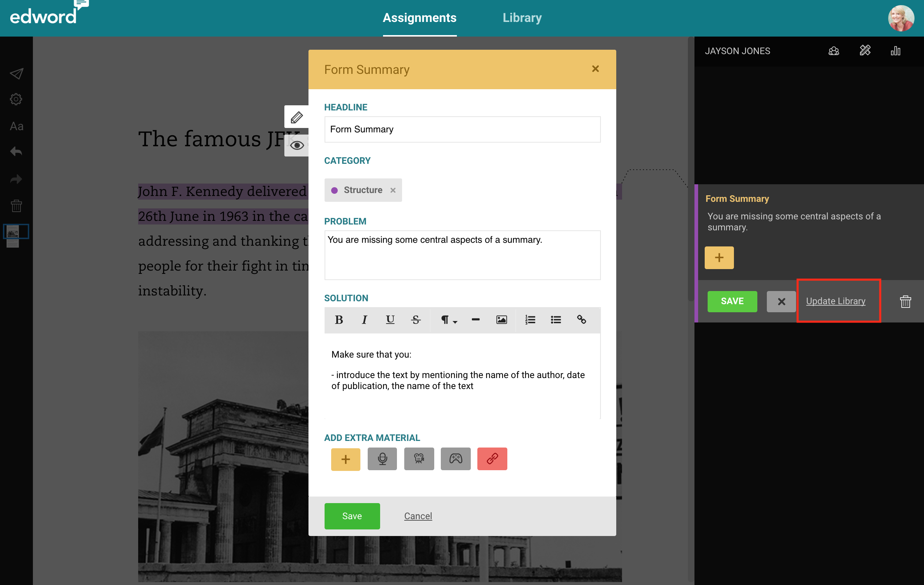The width and height of the screenshot is (924, 585).
Task: Click the purple Structure color dot
Action: coord(334,190)
